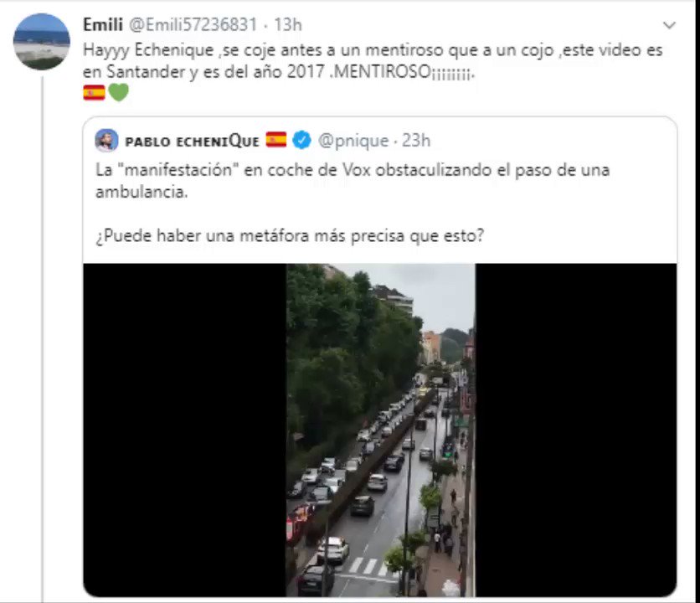The height and width of the screenshot is (603, 700).
Task: Click Emili's tweet text mentioning Santander
Action: pyautogui.click(x=373, y=61)
